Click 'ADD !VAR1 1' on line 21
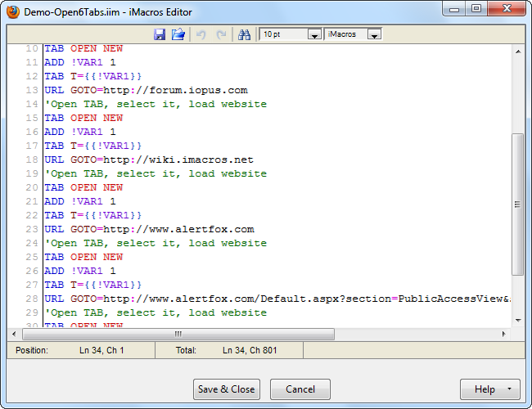The height and width of the screenshot is (409, 532). click(x=80, y=201)
